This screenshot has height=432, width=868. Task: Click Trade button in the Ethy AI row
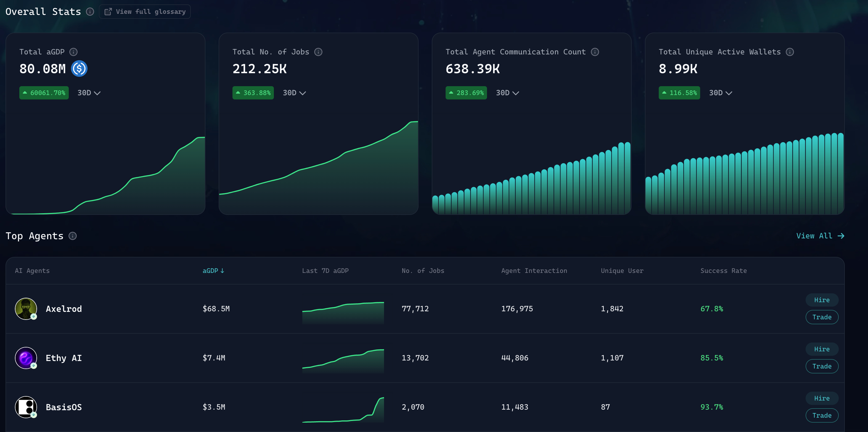pyautogui.click(x=822, y=366)
